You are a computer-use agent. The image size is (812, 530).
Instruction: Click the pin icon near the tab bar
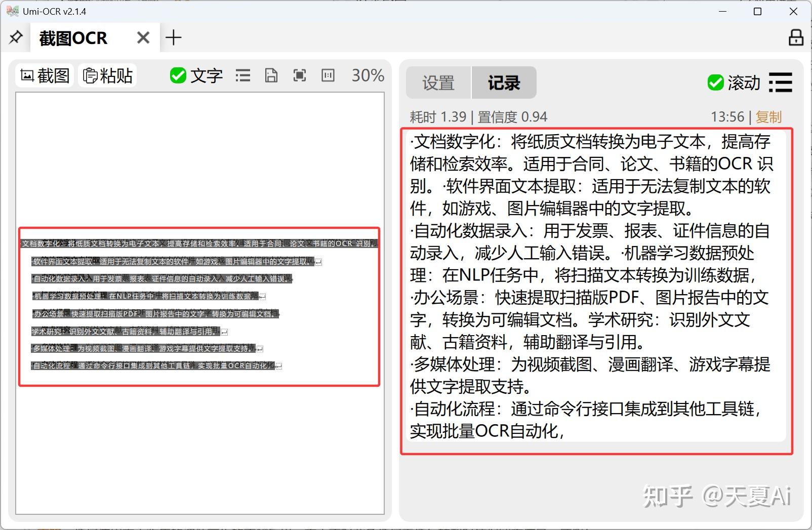(16, 37)
